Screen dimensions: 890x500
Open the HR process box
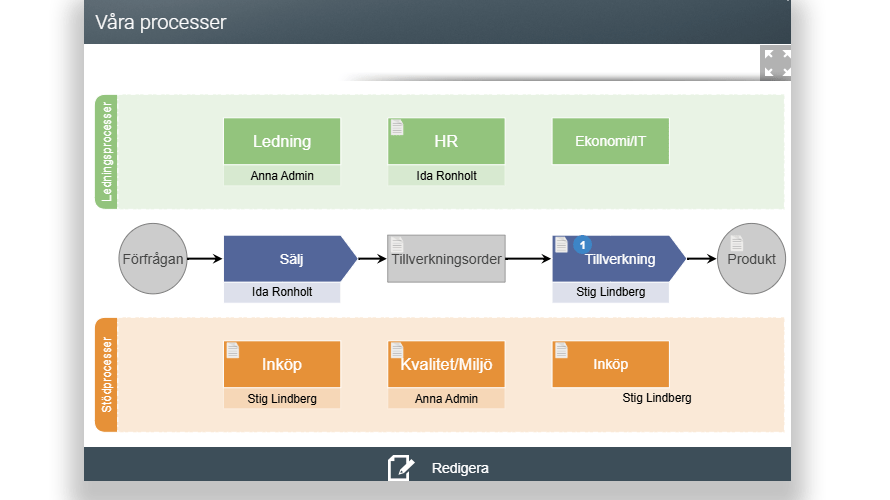(x=446, y=141)
